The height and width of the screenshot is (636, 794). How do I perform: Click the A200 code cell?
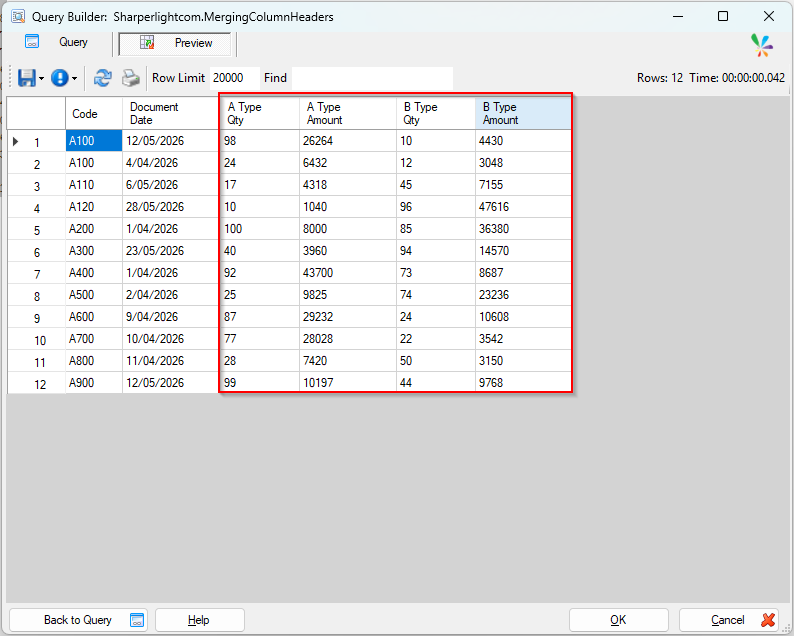(94, 229)
